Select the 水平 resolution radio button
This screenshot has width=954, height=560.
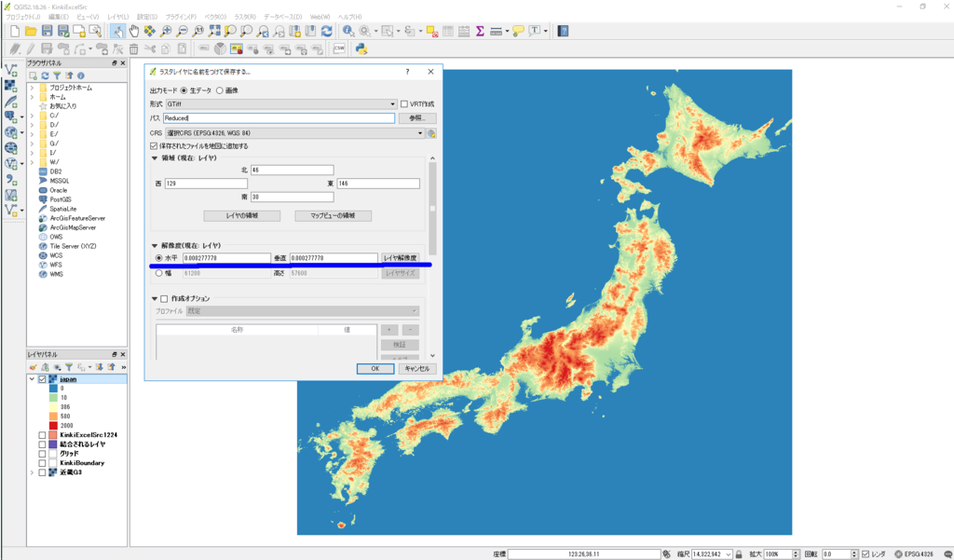(158, 258)
